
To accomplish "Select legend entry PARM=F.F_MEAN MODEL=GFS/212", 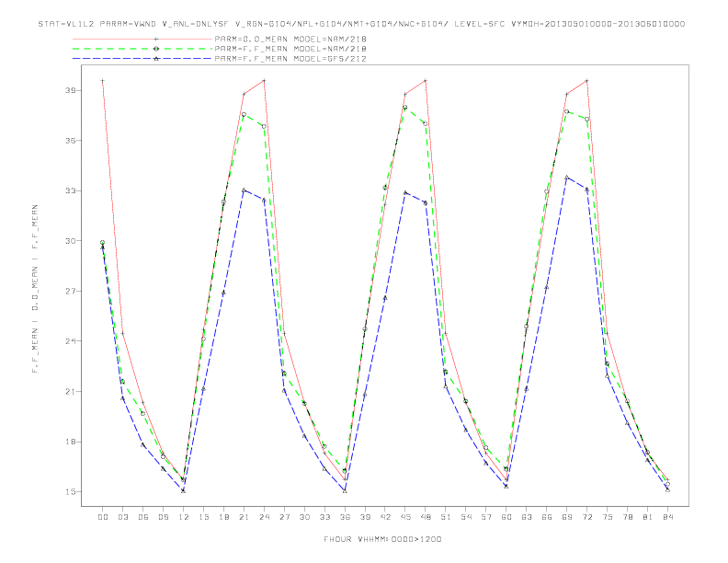I will point(290,59).
